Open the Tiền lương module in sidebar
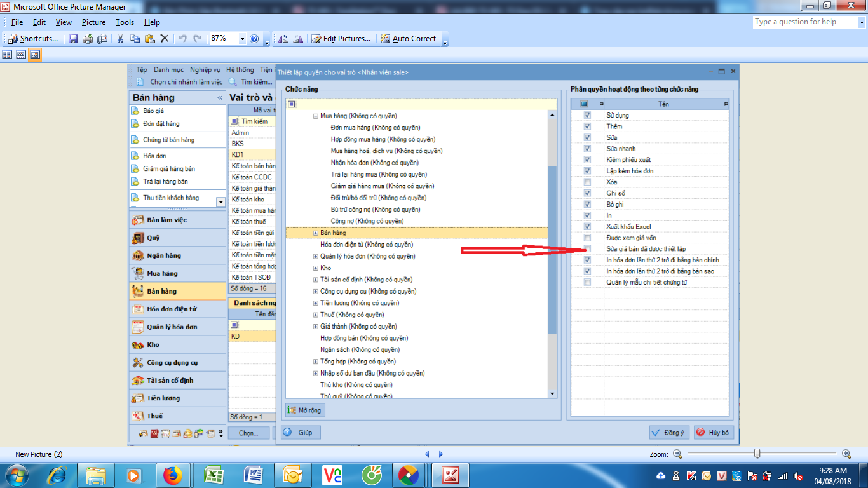Image resolution: width=868 pixels, height=488 pixels. point(177,398)
